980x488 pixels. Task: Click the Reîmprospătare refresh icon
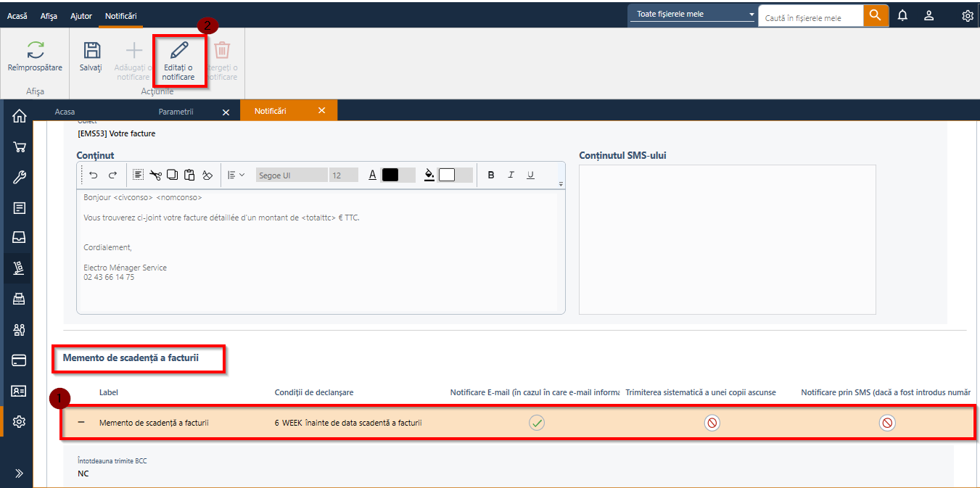[35, 50]
